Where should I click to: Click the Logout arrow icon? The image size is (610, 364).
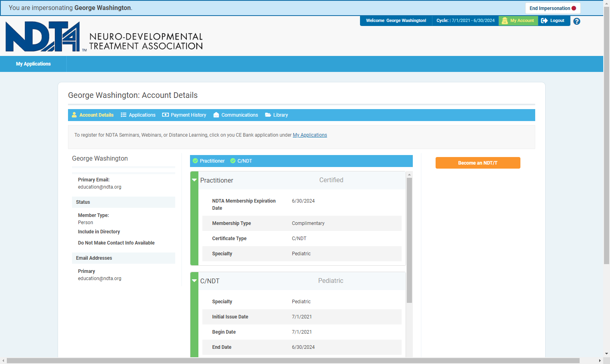544,20
